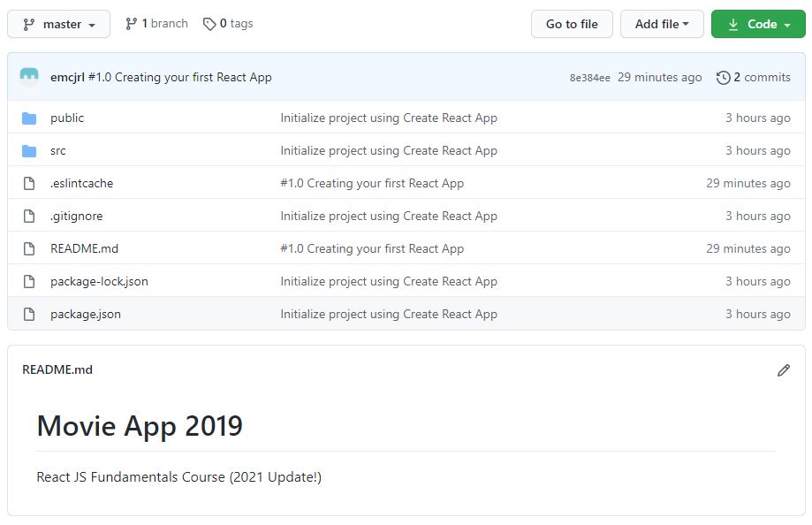Click the public folder icon

pos(29,118)
